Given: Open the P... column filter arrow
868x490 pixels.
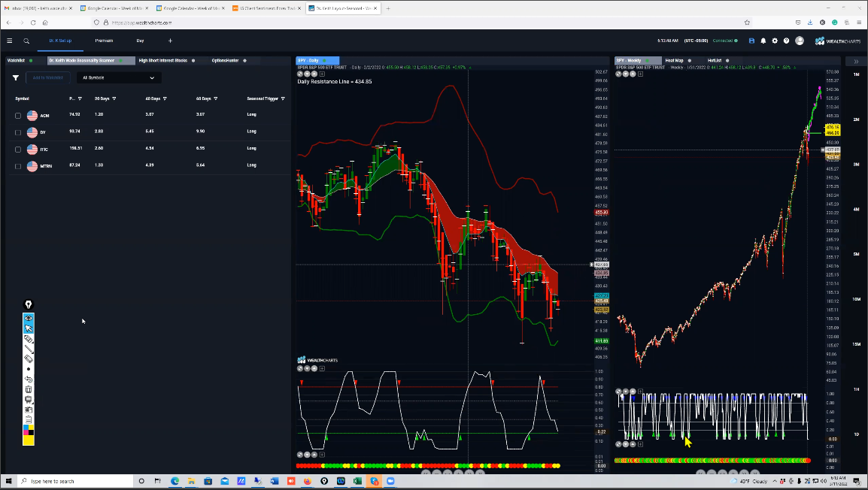Looking at the screenshot, I should 80,99.
